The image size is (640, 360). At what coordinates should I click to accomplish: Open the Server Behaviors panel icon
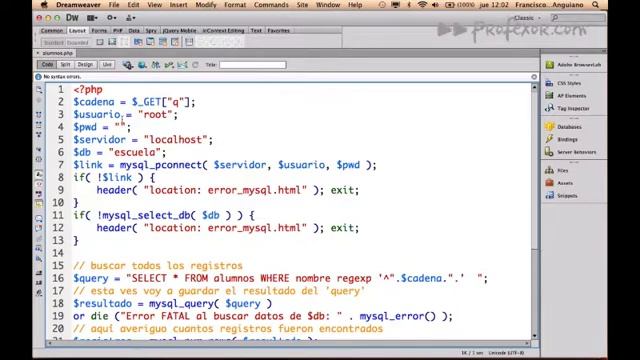pos(549,152)
